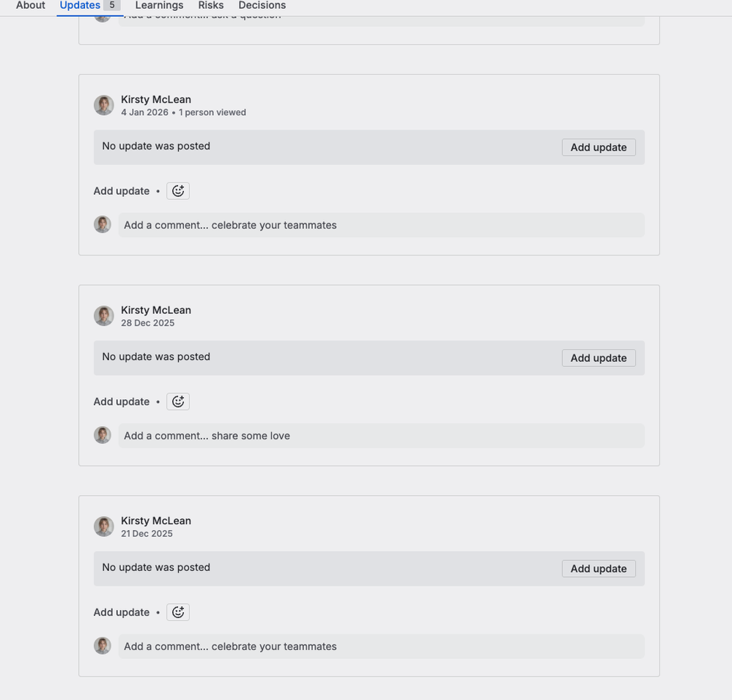
Task: Open the emoji reaction picker on the 28 Dec update
Action: click(177, 401)
